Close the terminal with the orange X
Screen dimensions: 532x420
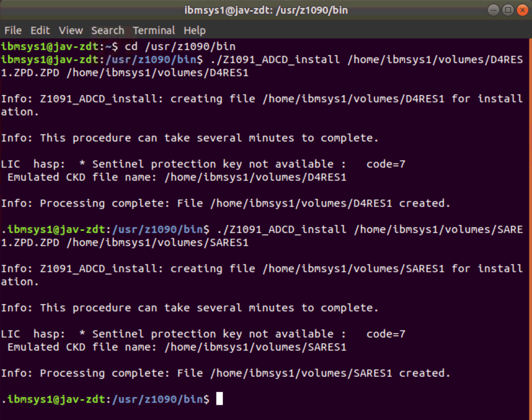point(522,10)
